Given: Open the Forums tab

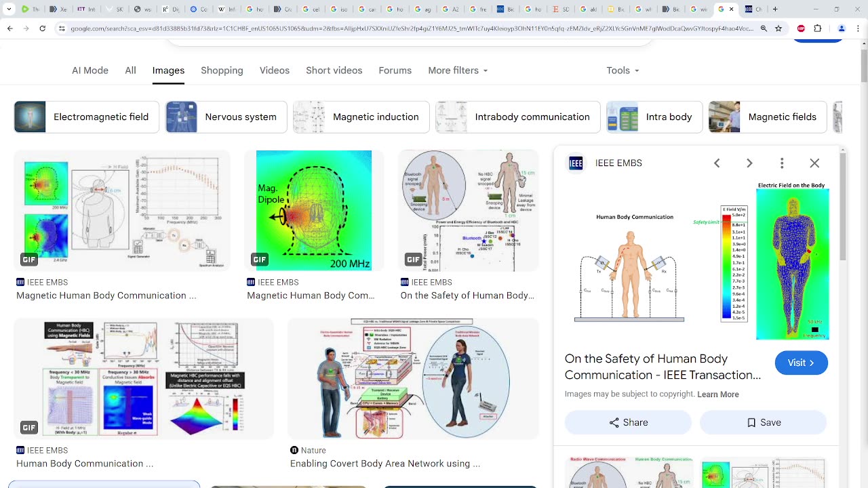Looking at the screenshot, I should click(x=395, y=70).
